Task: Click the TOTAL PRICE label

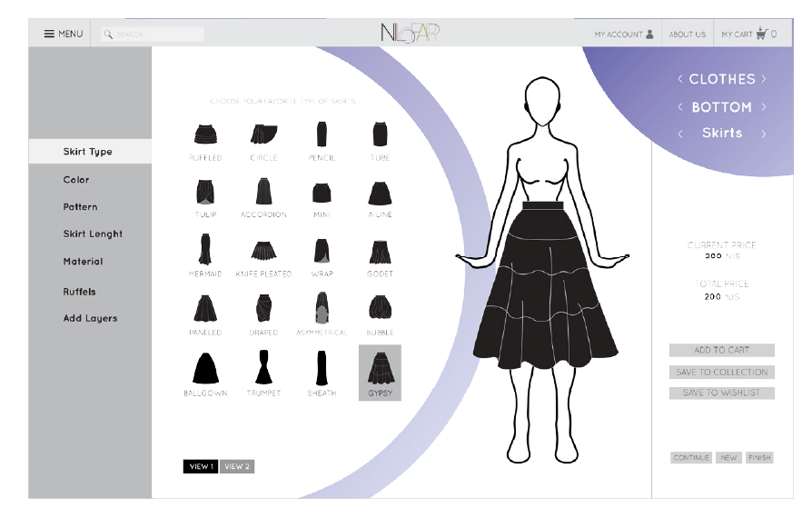Action: coord(722,284)
